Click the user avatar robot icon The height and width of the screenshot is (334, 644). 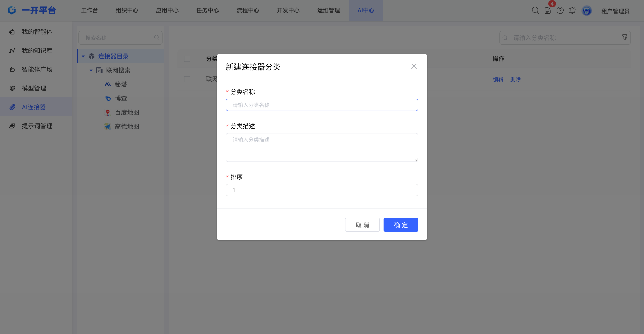587,11
